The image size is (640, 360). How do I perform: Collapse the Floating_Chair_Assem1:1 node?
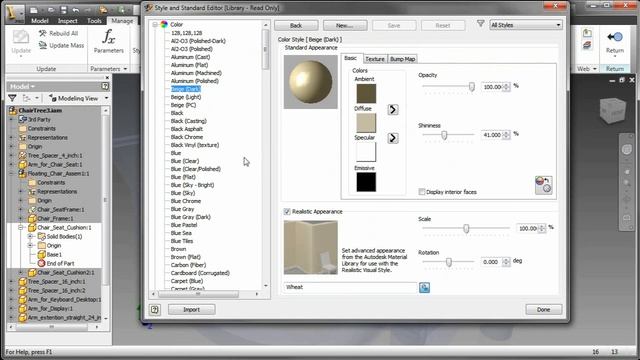pyautogui.click(x=12, y=173)
